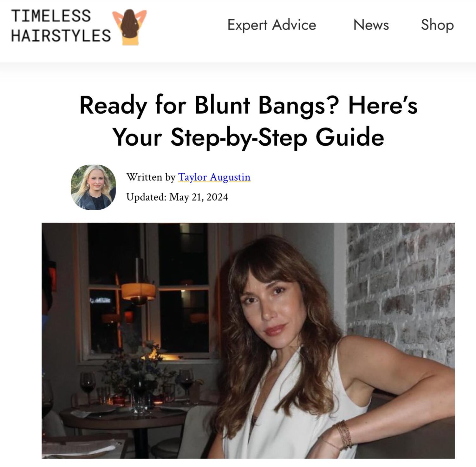The width and height of the screenshot is (476, 467).
Task: Go to the News section
Action: [371, 25]
